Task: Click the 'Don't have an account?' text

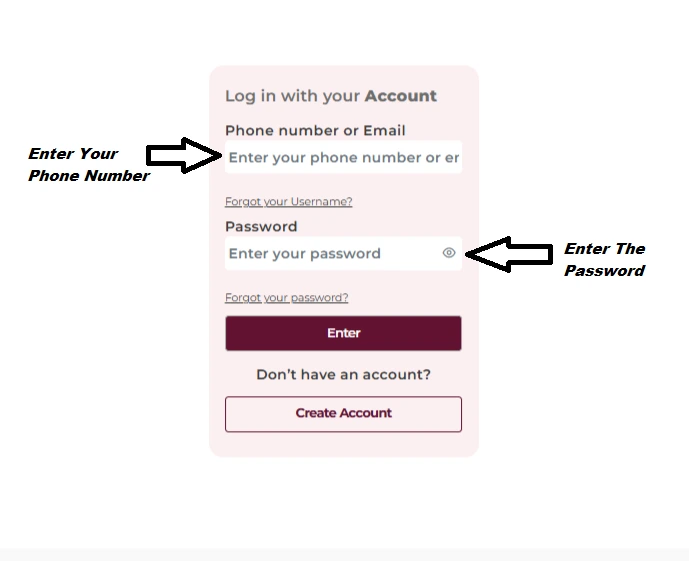Action: [x=343, y=375]
